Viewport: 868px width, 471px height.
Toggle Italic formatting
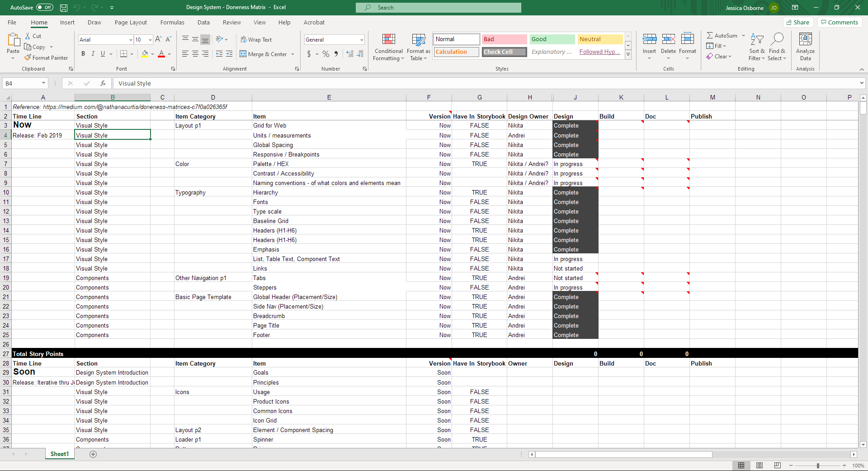click(x=93, y=54)
